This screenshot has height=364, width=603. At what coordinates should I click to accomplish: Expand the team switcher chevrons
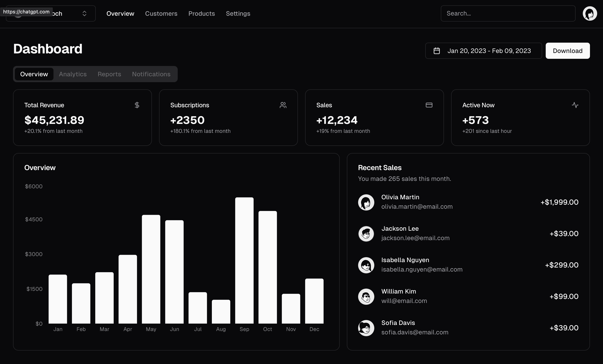[84, 13]
